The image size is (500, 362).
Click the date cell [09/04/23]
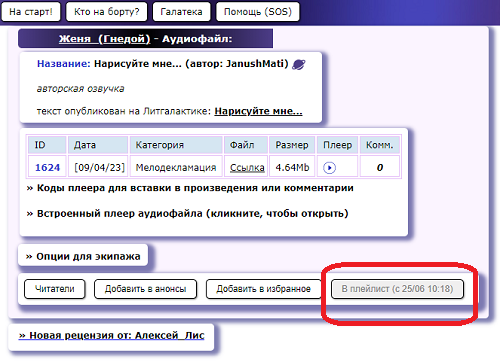98,167
